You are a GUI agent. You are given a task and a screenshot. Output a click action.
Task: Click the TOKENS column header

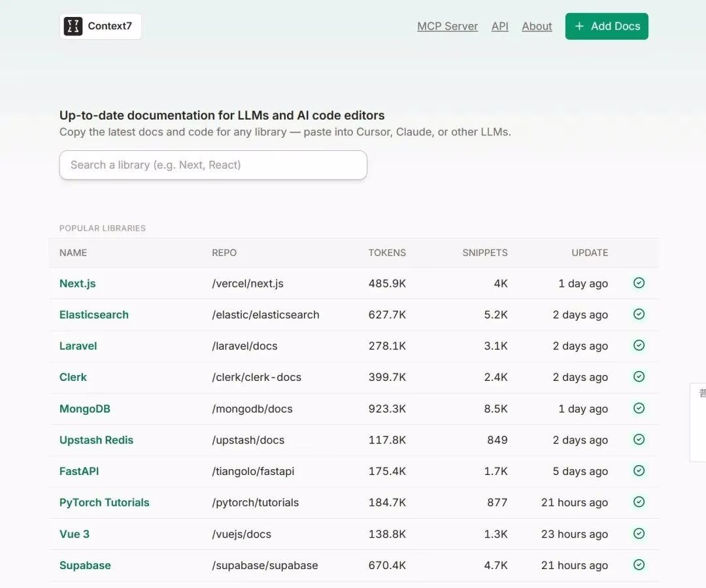(387, 253)
